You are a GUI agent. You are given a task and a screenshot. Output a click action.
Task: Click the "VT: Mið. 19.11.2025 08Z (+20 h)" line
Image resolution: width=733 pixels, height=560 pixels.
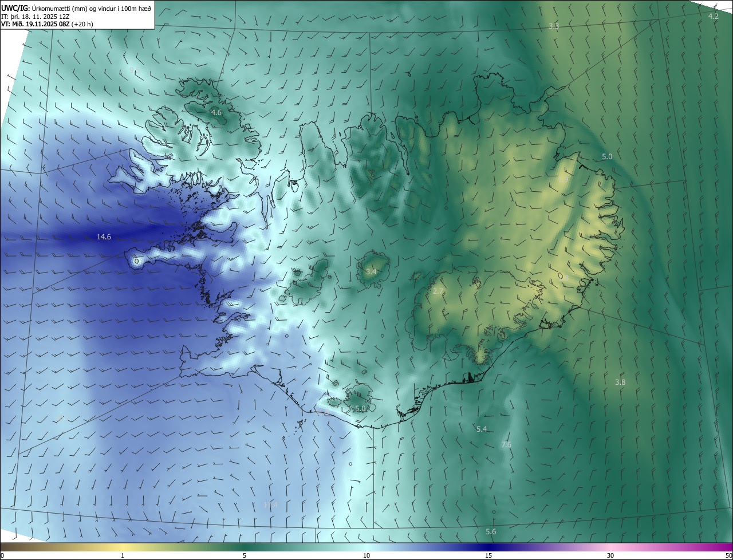point(47,25)
